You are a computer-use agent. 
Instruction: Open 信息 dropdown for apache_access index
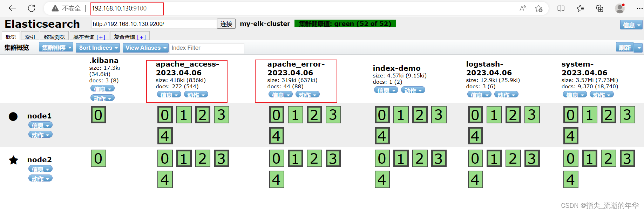click(x=169, y=95)
